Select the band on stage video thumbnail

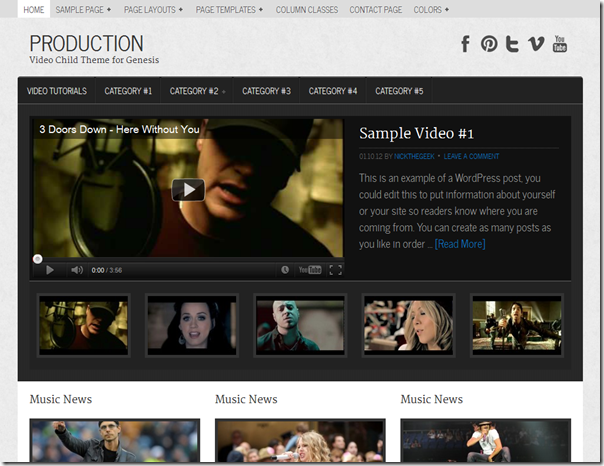[x=517, y=325]
